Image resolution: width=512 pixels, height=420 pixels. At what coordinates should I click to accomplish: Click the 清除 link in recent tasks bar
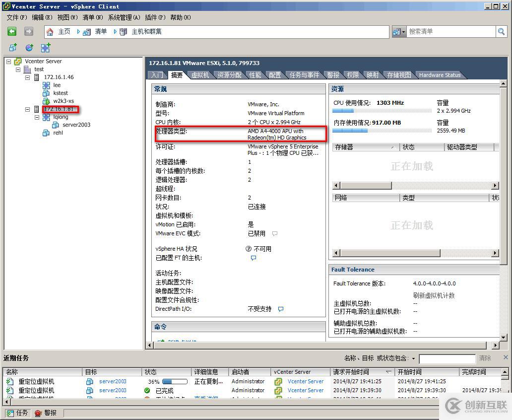484,358
